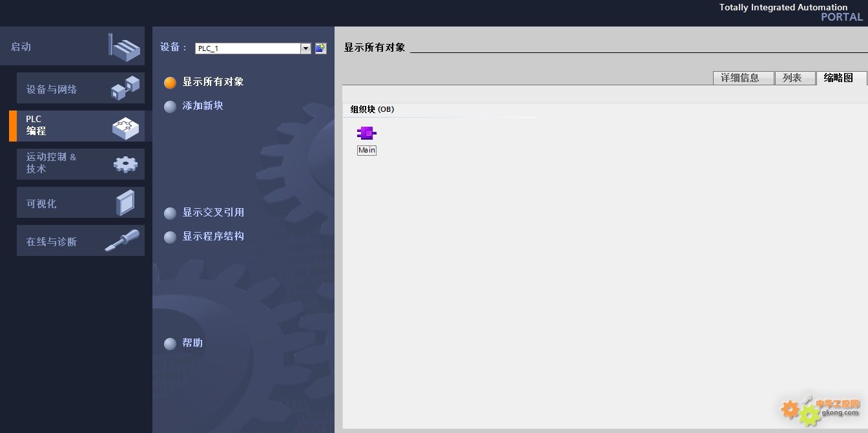The image size is (868, 433).
Task: Click the screwdriver diagnostics icon
Action: 122,240
